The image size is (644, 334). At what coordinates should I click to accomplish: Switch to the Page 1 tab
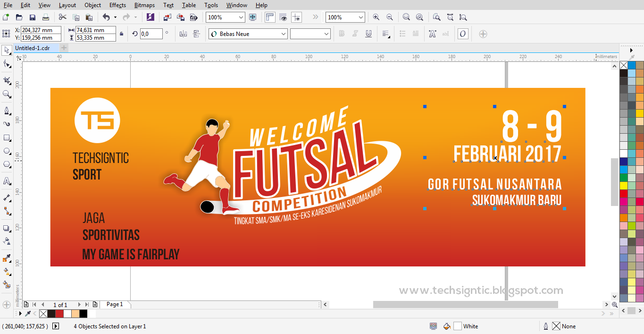point(115,304)
